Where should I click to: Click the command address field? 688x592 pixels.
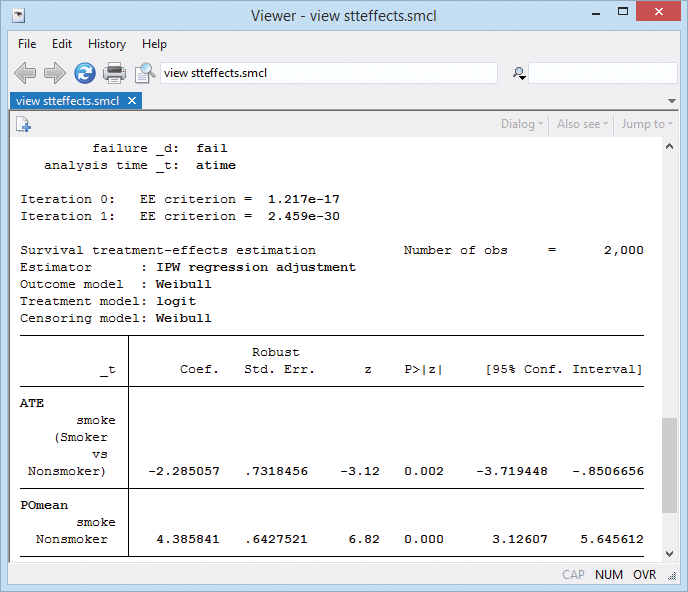pos(329,73)
